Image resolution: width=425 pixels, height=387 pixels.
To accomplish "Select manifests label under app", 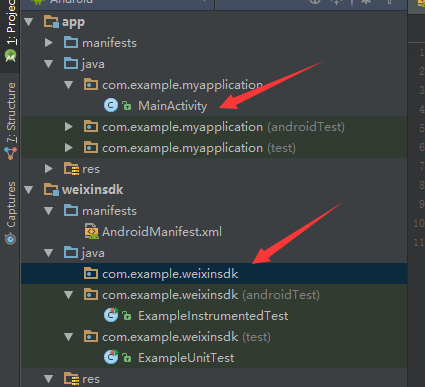I will [109, 43].
